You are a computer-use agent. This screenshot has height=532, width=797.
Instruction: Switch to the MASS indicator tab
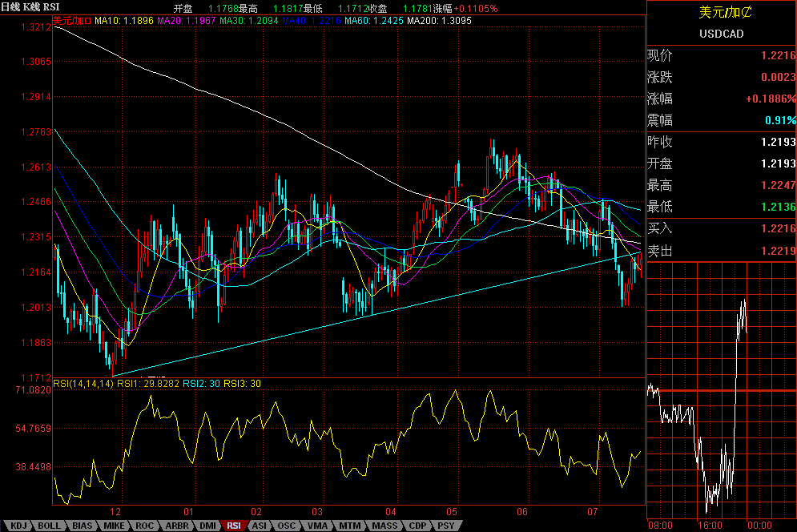[x=384, y=526]
